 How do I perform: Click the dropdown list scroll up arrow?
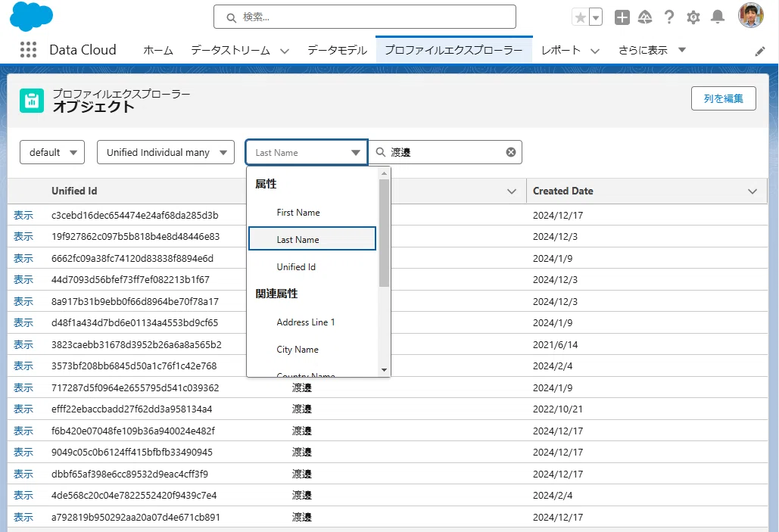(384, 173)
